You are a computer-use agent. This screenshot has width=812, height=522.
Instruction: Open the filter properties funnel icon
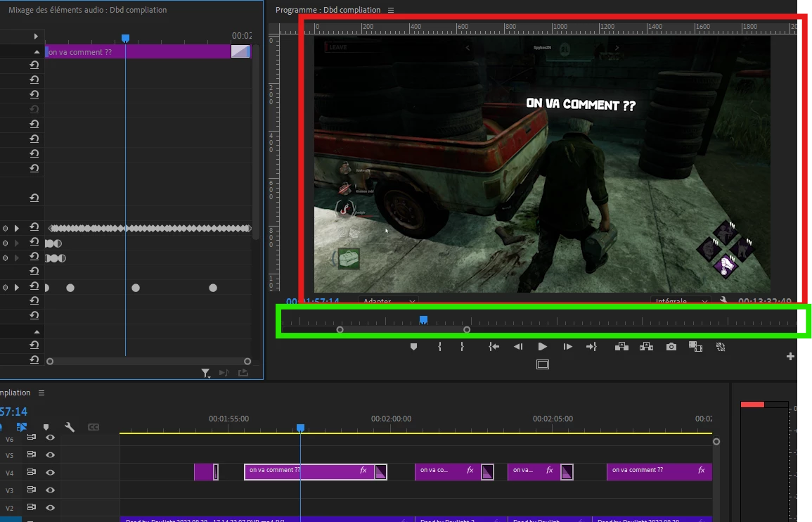point(205,373)
